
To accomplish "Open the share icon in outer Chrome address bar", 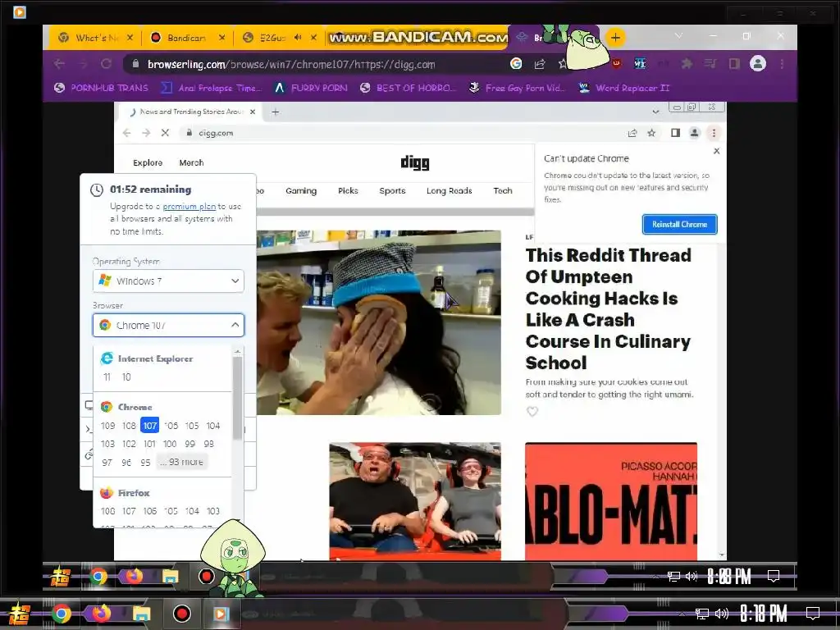I will coord(540,64).
